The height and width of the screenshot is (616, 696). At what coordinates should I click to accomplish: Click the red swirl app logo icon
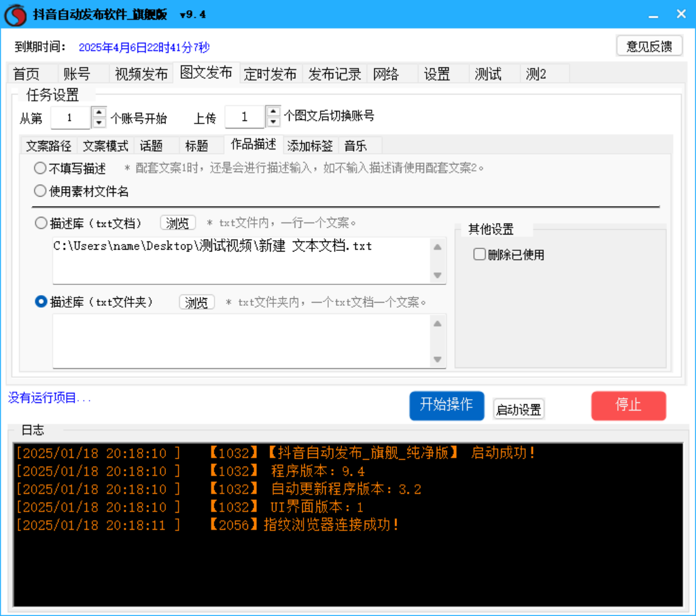click(16, 15)
